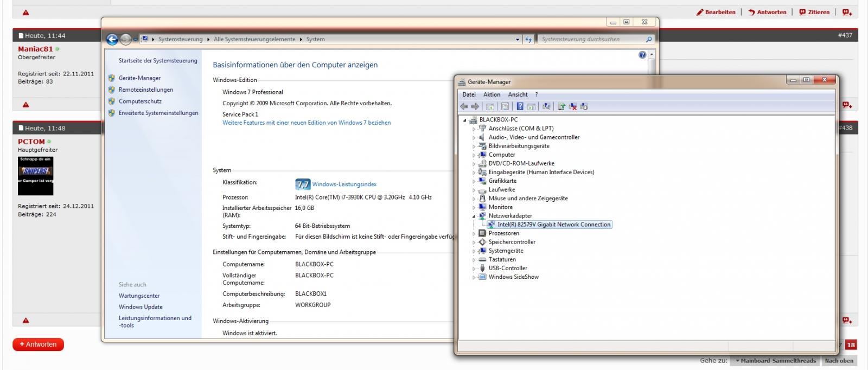Screen dimensions: 868x370
Task: Click PCTOM avatar image
Action: tap(35, 176)
